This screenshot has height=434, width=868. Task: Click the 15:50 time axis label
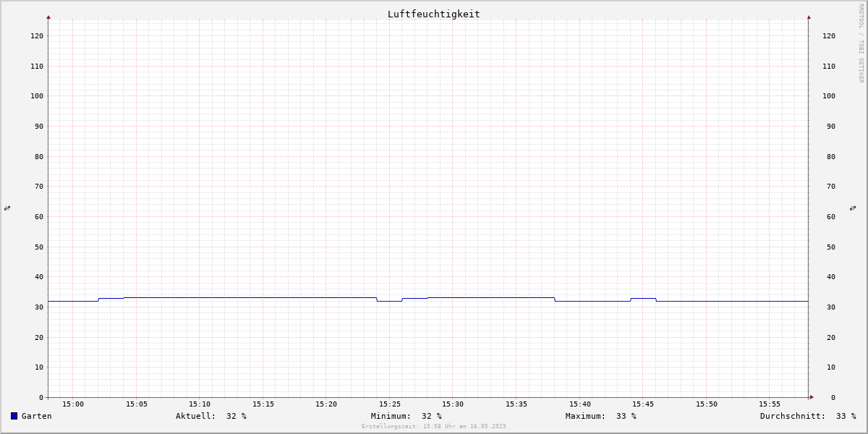click(707, 404)
